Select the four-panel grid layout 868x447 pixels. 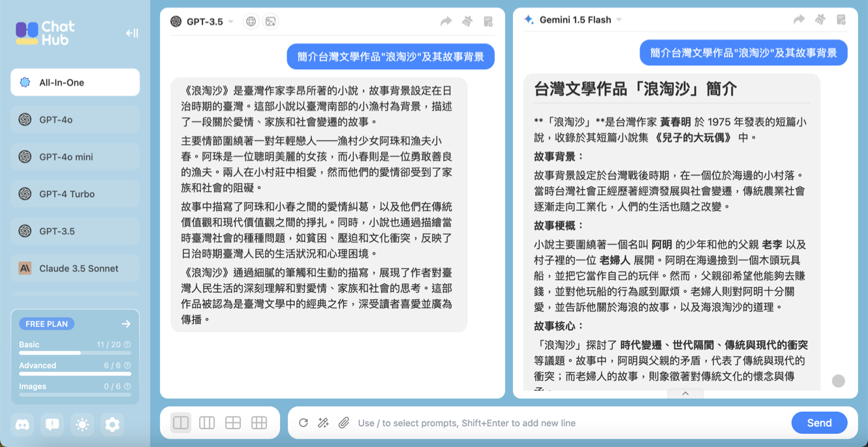233,423
